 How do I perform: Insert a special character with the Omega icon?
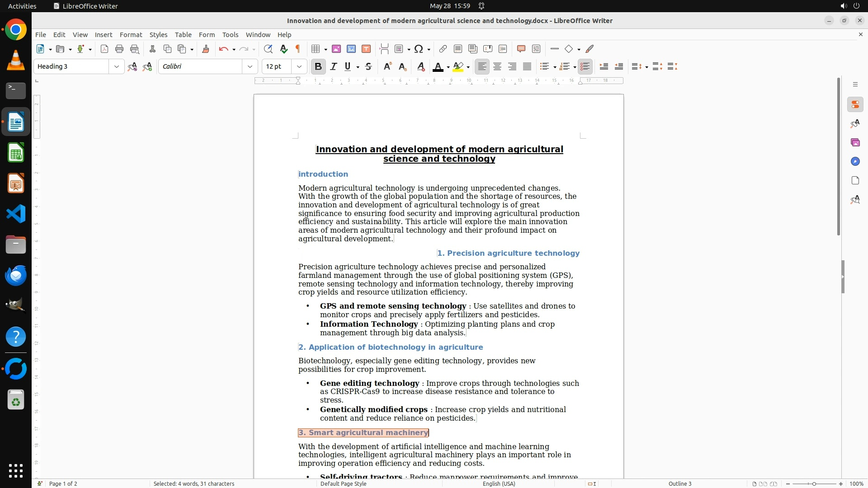[419, 49]
